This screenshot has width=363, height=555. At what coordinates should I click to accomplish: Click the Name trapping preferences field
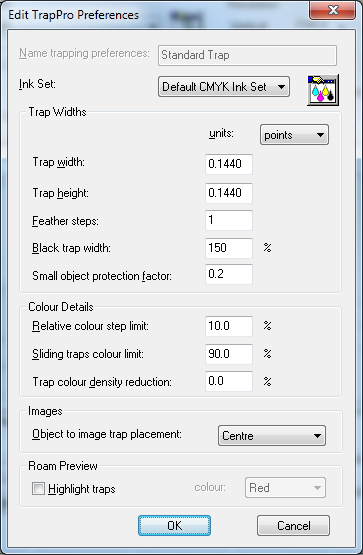point(247,55)
